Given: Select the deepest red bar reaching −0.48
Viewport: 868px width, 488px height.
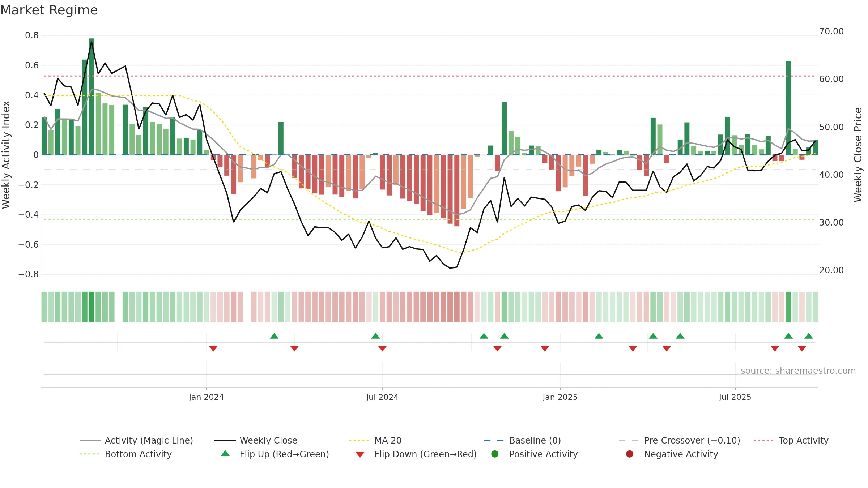Looking at the screenshot, I should 457,191.
